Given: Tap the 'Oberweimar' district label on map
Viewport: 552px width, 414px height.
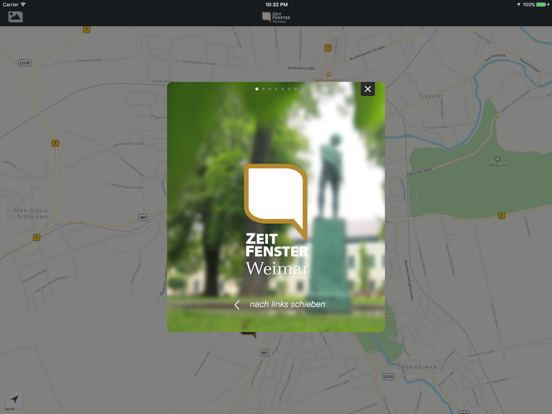Looking at the screenshot, I should pyautogui.click(x=417, y=367).
